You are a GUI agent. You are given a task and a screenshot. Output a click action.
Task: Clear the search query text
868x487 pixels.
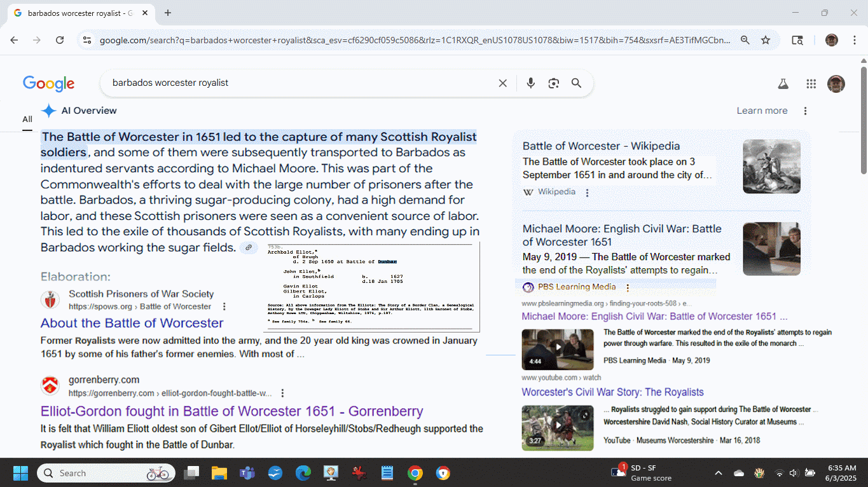click(502, 83)
